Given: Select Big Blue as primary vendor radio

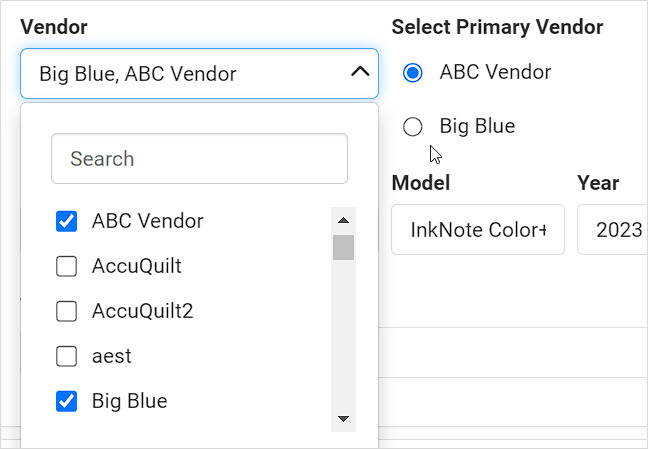Looking at the screenshot, I should [x=412, y=127].
